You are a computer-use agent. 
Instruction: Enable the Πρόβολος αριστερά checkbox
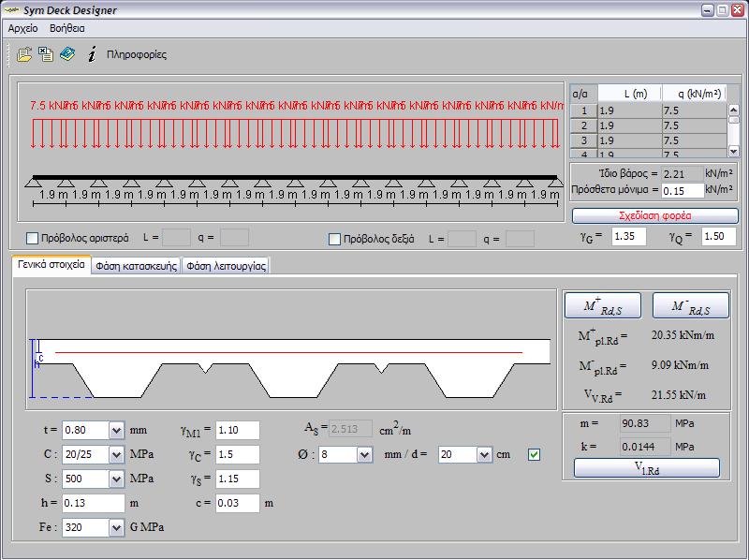32,238
